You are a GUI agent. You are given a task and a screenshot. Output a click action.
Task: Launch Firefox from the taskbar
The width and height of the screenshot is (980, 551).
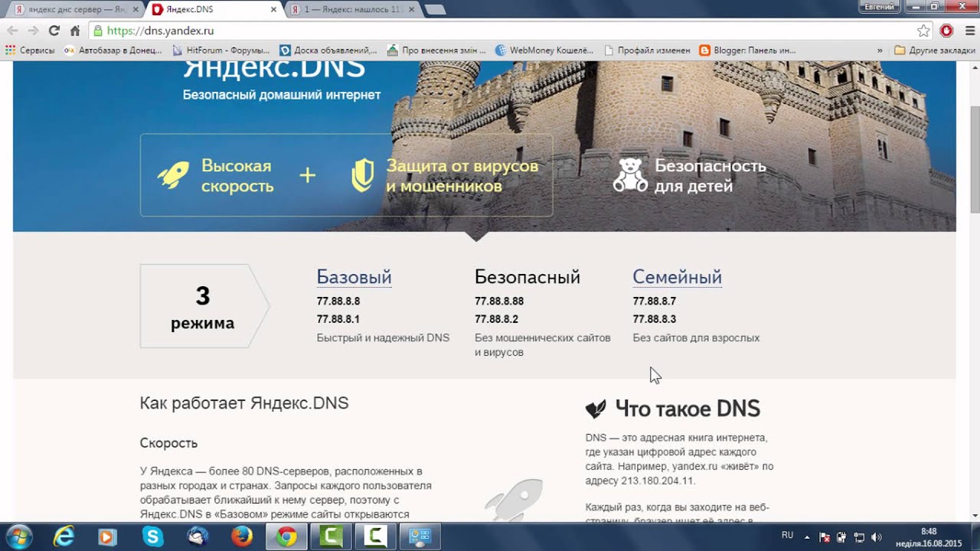(241, 537)
